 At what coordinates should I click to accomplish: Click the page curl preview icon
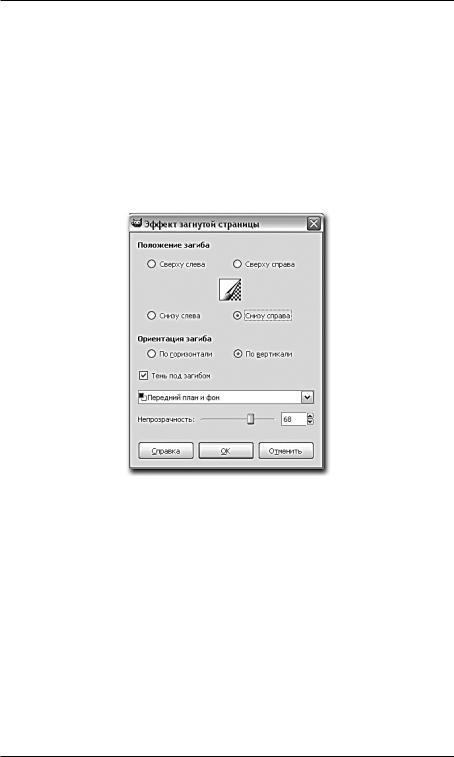pos(230,290)
